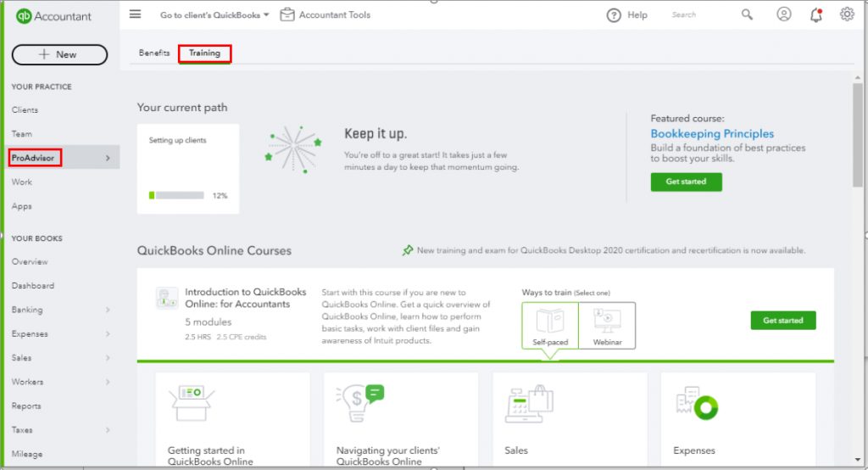Image resolution: width=868 pixels, height=470 pixels.
Task: Click the Help question mark icon
Action: [614, 15]
